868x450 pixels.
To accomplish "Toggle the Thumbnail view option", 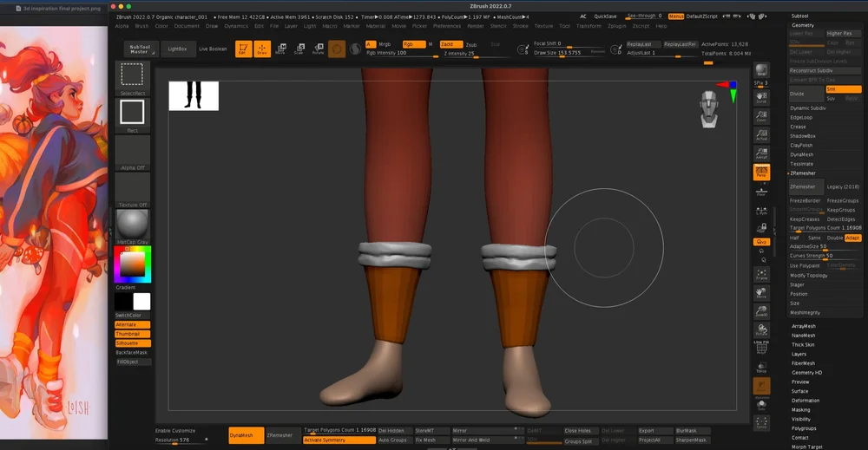I will click(132, 334).
